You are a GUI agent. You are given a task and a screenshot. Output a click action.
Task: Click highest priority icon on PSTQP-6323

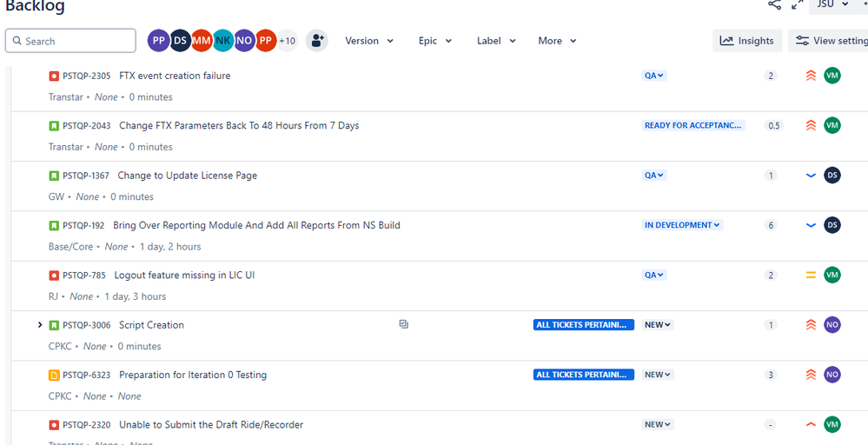pyautogui.click(x=811, y=375)
